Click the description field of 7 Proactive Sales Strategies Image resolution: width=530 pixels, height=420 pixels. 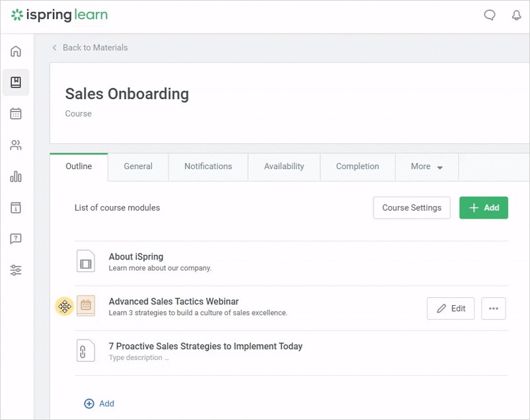tap(139, 358)
